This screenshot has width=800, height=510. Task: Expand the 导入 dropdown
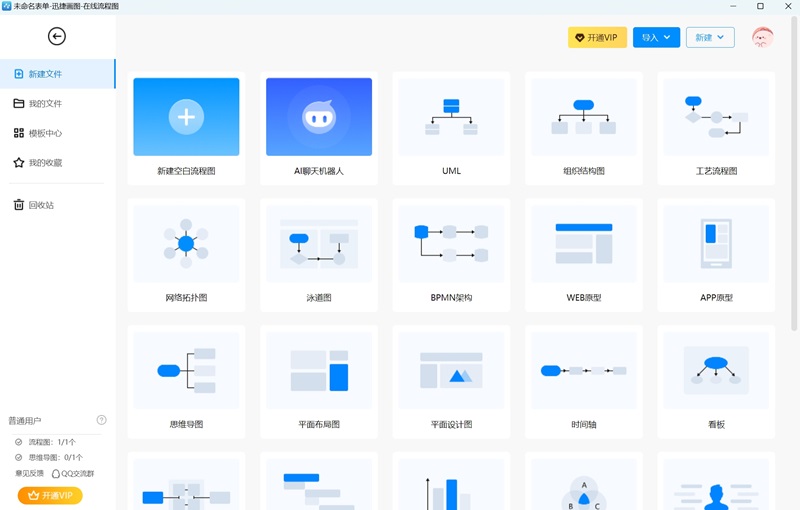(x=656, y=37)
